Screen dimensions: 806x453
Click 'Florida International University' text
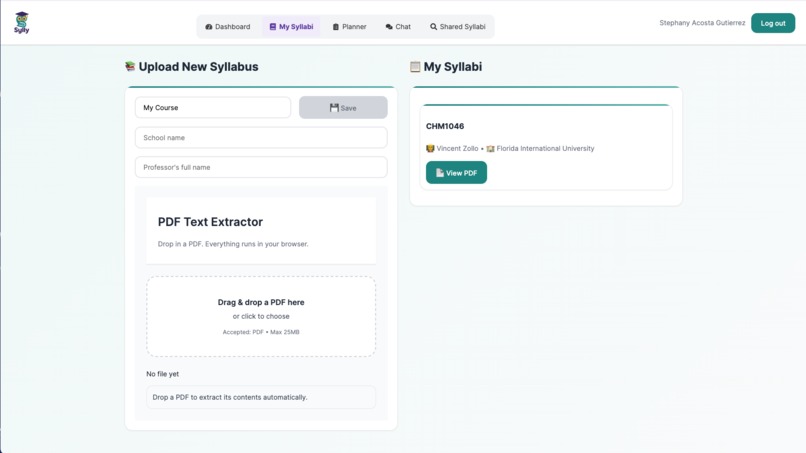click(x=545, y=149)
